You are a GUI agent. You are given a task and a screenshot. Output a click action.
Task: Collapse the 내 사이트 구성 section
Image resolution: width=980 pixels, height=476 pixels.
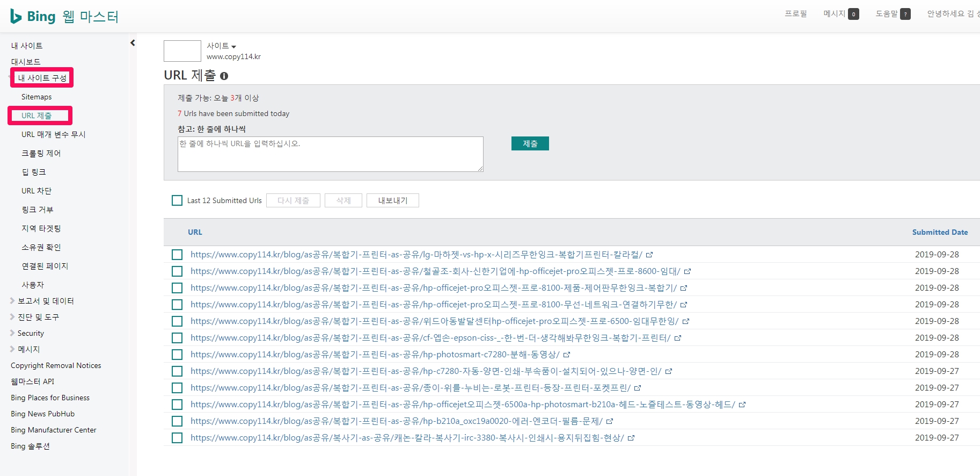point(42,78)
